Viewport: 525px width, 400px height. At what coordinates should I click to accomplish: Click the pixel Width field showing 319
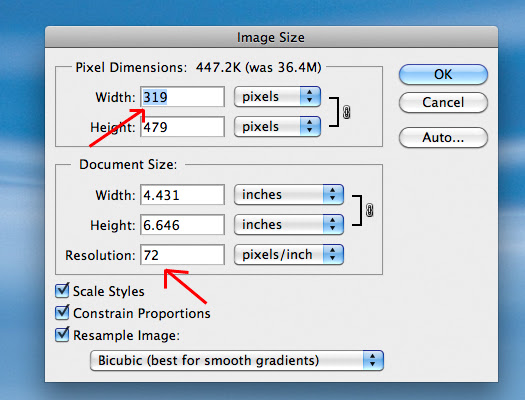coord(182,97)
